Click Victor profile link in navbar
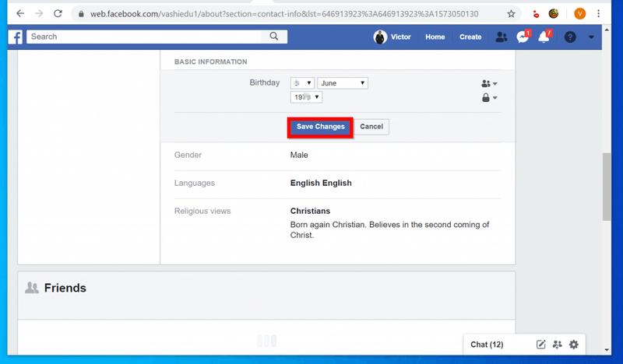The image size is (623, 364). tap(400, 37)
